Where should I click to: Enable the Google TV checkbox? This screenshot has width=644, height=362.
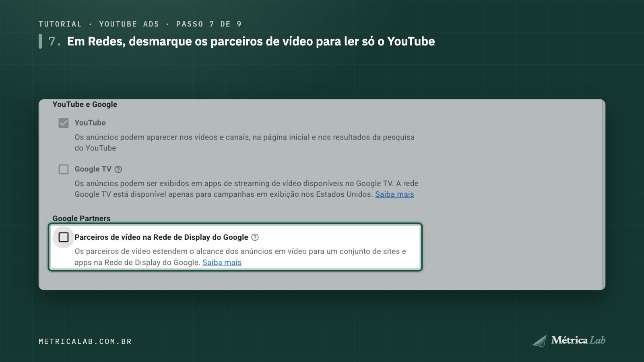[x=64, y=169]
